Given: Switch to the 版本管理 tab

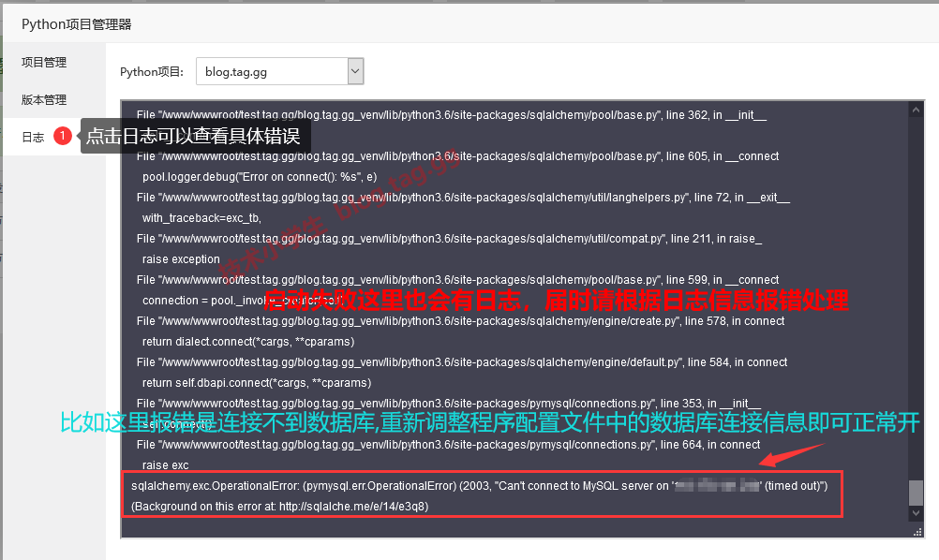Looking at the screenshot, I should [x=44, y=100].
